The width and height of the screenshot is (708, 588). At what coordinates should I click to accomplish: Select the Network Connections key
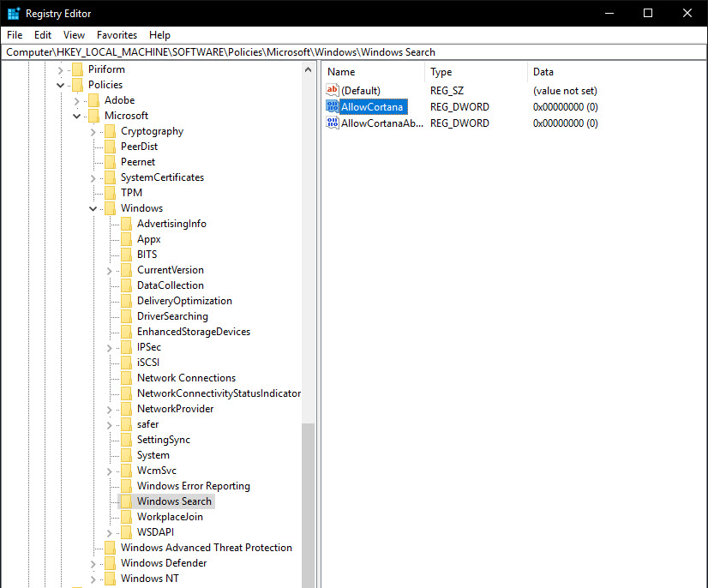pyautogui.click(x=187, y=378)
